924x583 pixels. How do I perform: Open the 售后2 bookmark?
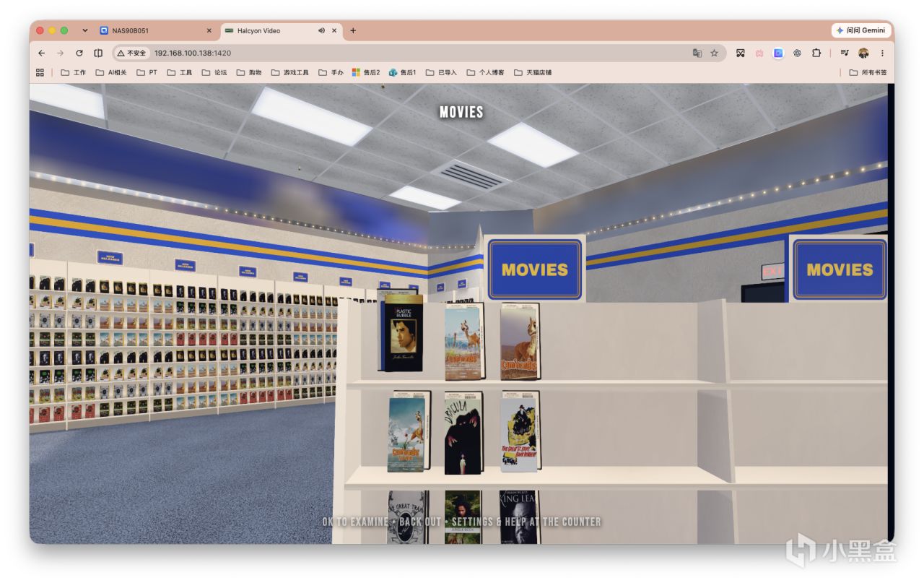coord(366,72)
